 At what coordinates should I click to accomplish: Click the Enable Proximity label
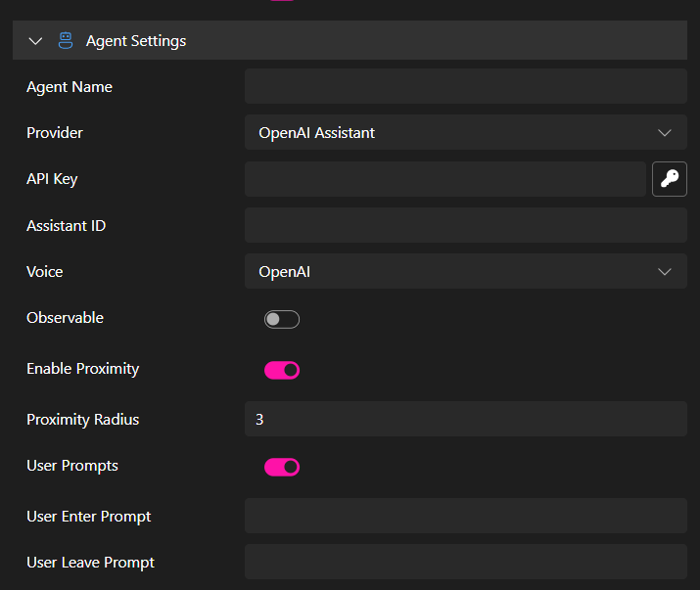tap(83, 369)
